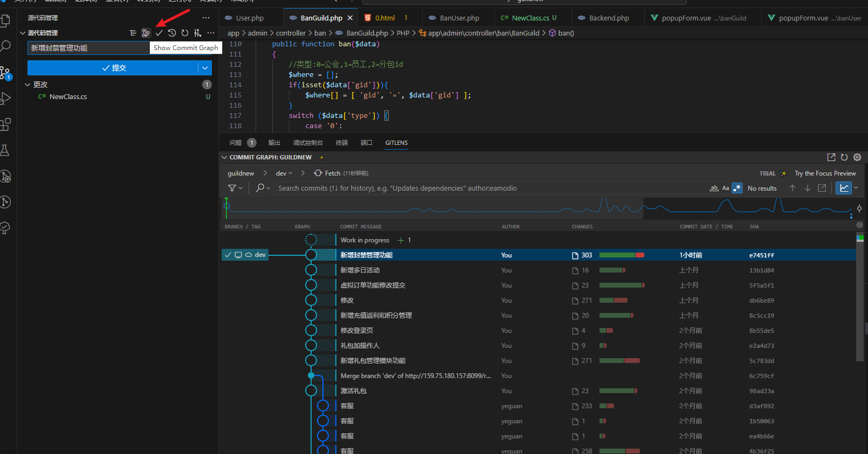This screenshot has width=868, height=454.
Task: Open the 终端 terminal panel tab
Action: (342, 143)
